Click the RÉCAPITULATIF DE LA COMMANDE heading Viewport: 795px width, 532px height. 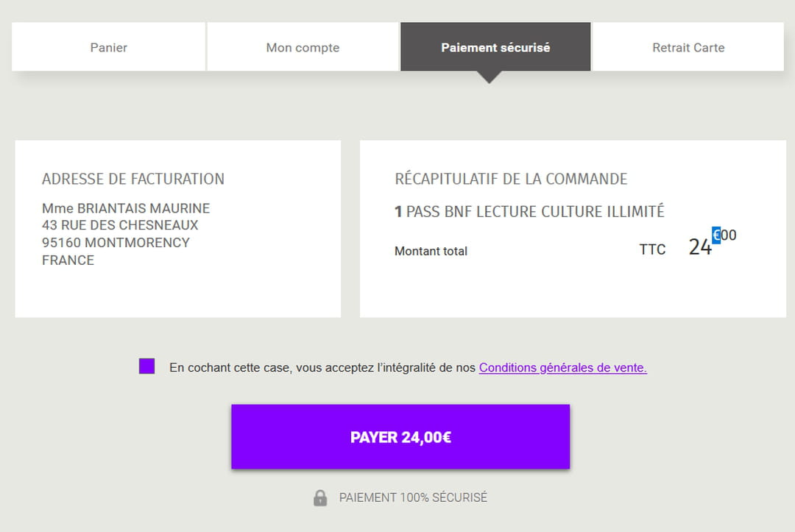(x=511, y=179)
